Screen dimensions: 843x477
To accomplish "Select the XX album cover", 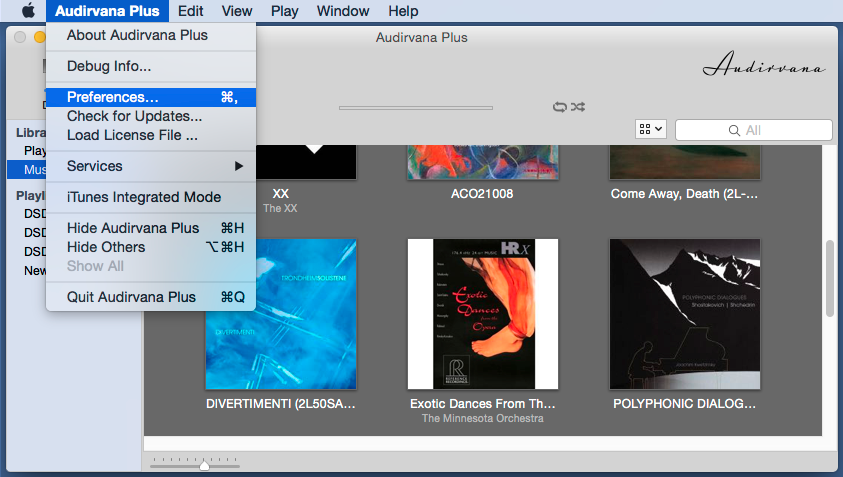I will 306,161.
